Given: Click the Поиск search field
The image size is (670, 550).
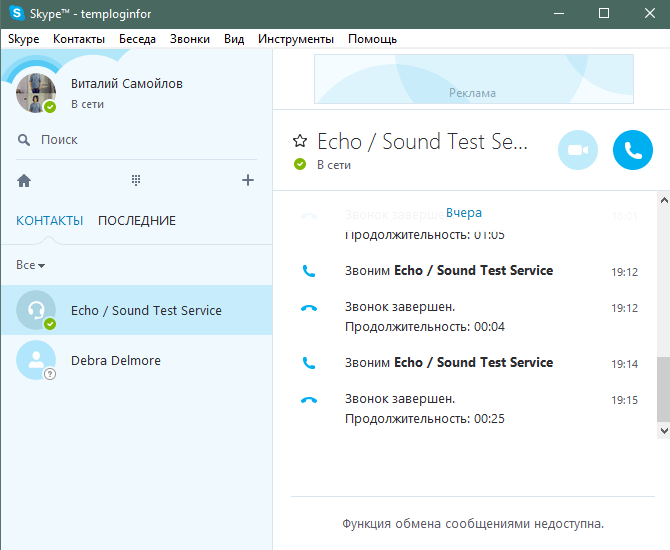Looking at the screenshot, I should click(x=137, y=140).
